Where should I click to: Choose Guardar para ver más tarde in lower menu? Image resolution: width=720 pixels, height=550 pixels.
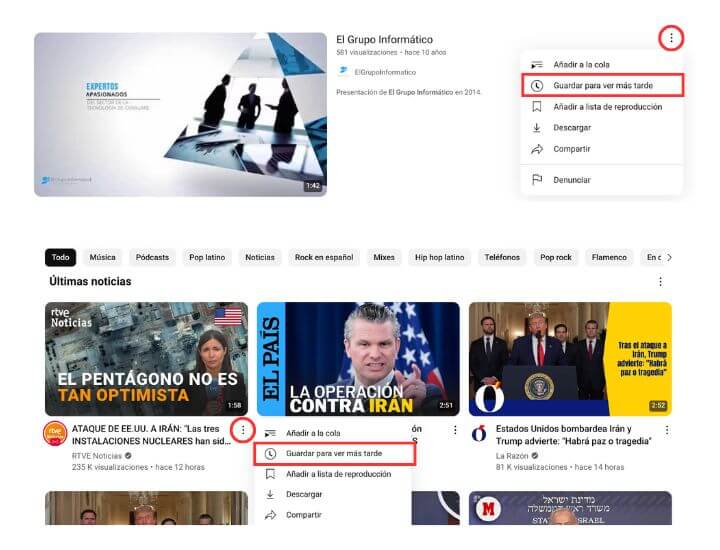pos(334,454)
